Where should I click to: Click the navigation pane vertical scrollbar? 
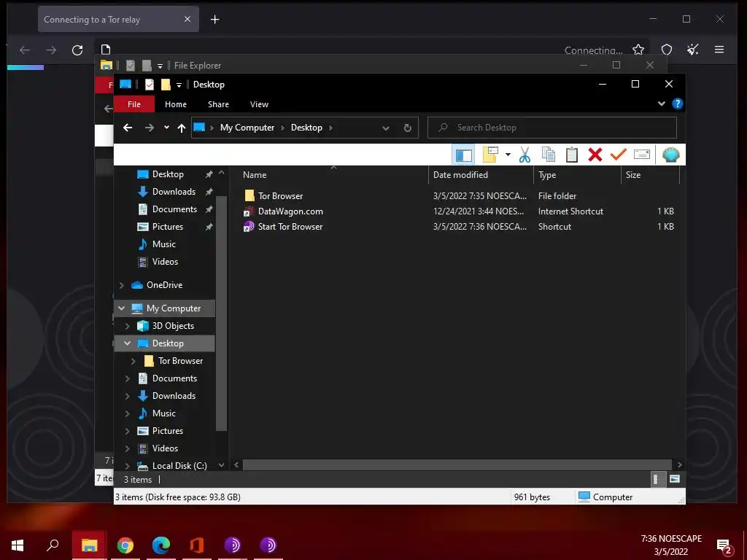point(221,313)
